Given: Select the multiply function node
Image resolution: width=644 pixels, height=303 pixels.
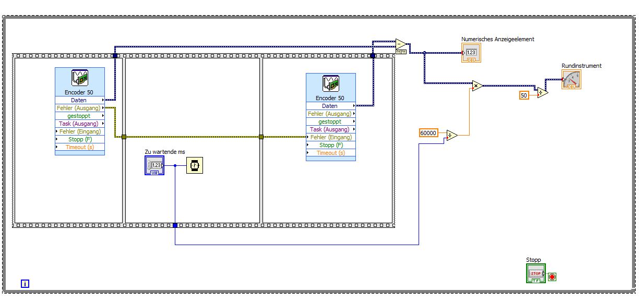Looking at the screenshot, I should pyautogui.click(x=477, y=86).
